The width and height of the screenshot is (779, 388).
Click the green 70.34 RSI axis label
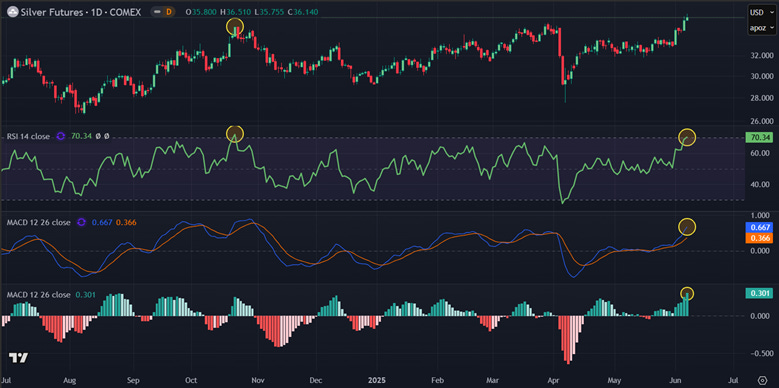click(758, 138)
